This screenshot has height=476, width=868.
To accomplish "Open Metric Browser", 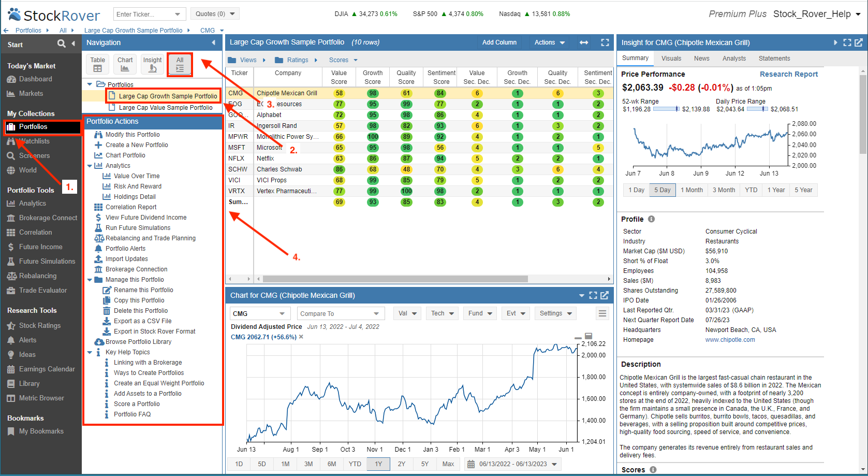I will [41, 398].
